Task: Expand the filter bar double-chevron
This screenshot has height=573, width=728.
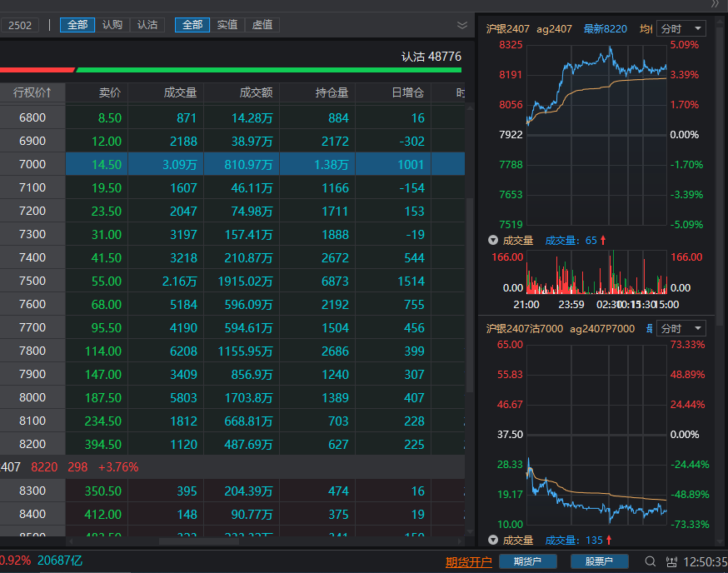Action: pos(462,25)
